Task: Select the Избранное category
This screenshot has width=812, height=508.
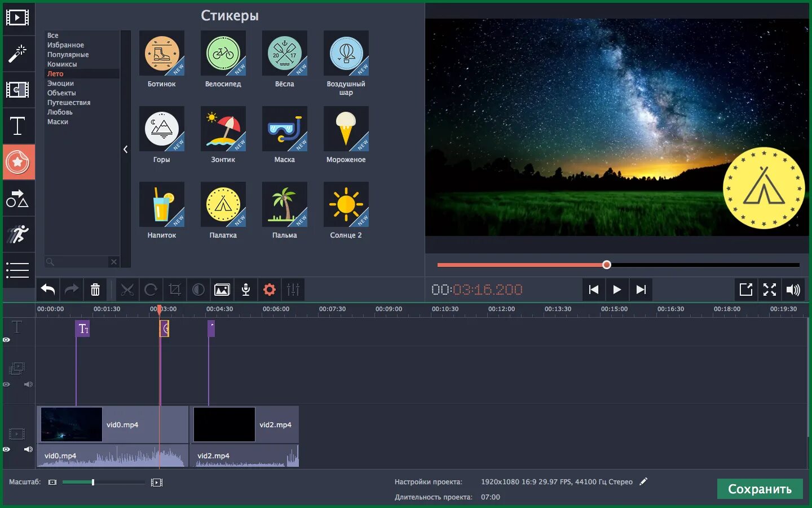Action: coord(65,45)
